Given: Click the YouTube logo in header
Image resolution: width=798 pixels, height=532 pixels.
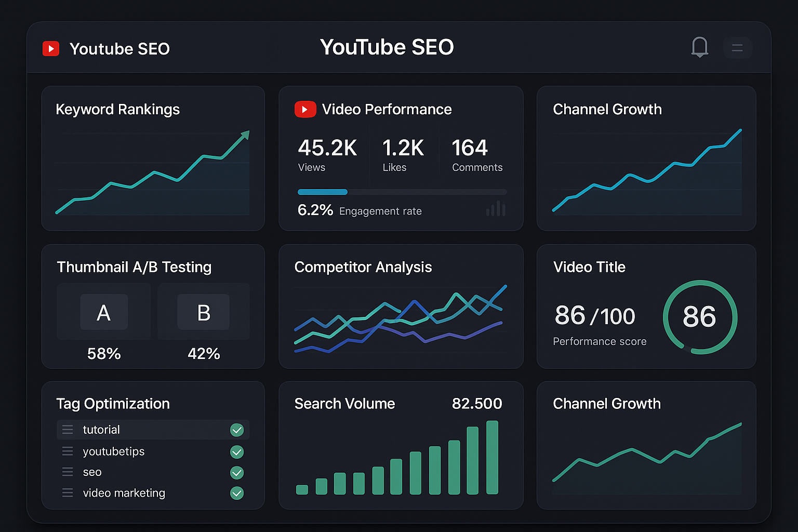Looking at the screenshot, I should (x=51, y=49).
